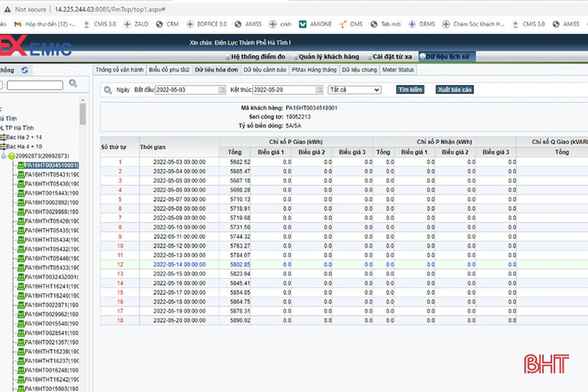Viewport: 588px width, 392px height.
Task: Open the calendar picker for Bắt đầu date
Action: pos(221,90)
